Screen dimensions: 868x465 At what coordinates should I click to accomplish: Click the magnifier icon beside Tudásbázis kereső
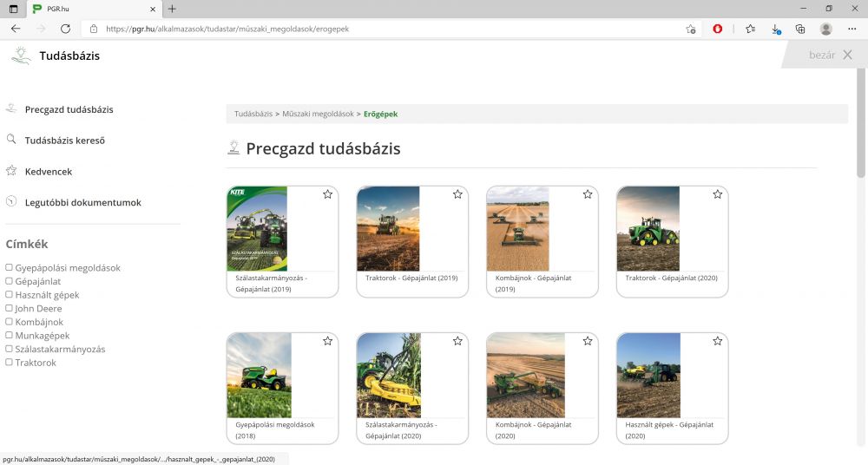pos(11,139)
